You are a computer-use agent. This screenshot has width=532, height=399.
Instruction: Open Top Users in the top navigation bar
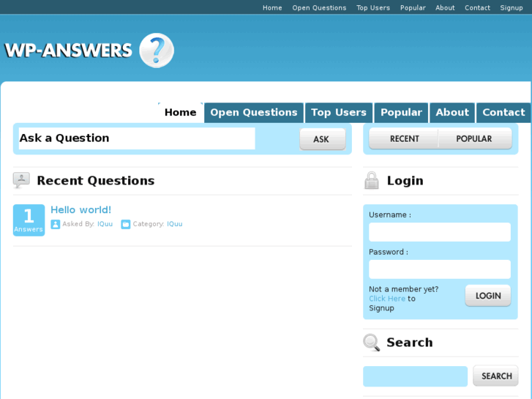(x=373, y=8)
